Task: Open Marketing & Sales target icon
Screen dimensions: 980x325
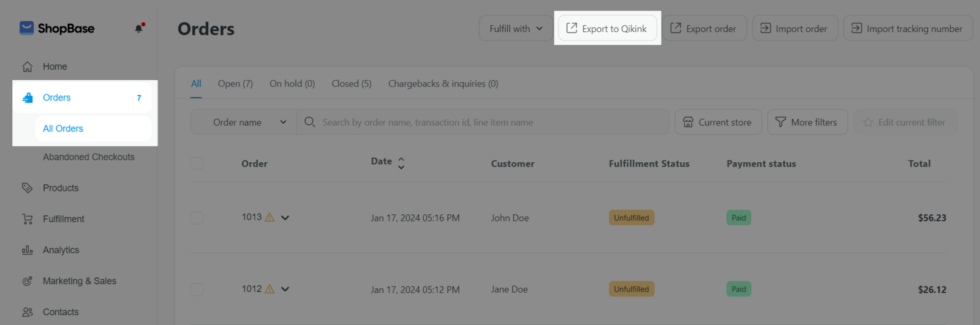Action: click(28, 281)
